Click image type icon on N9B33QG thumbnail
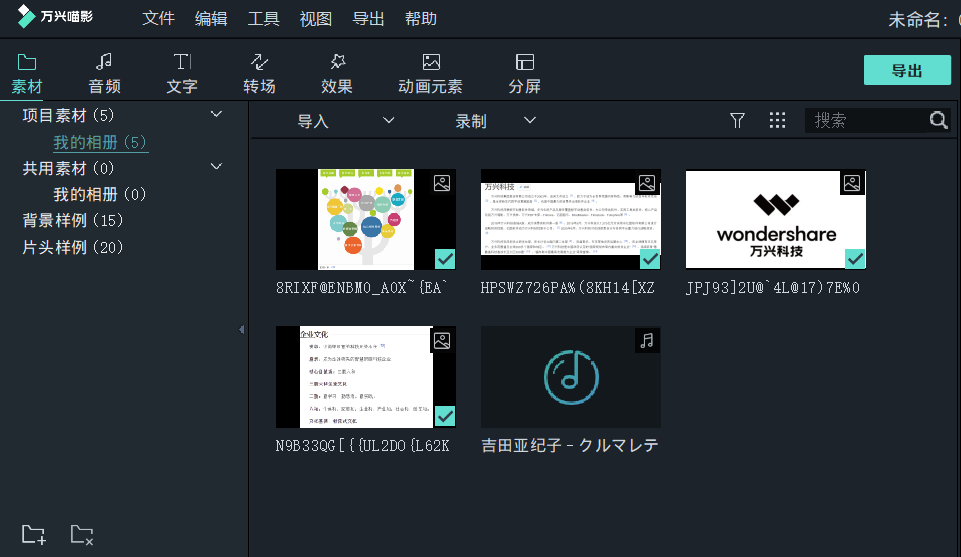961x557 pixels. coord(442,341)
